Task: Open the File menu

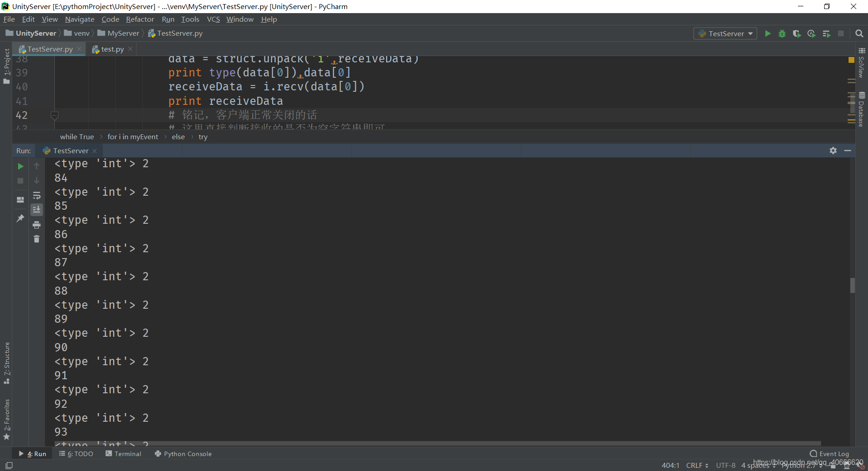Action: coord(9,19)
